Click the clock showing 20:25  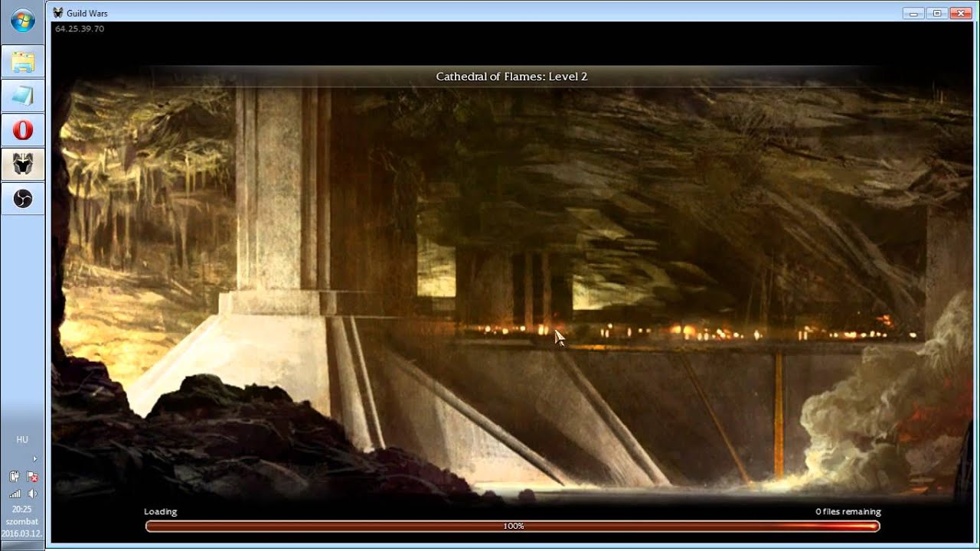point(21,509)
